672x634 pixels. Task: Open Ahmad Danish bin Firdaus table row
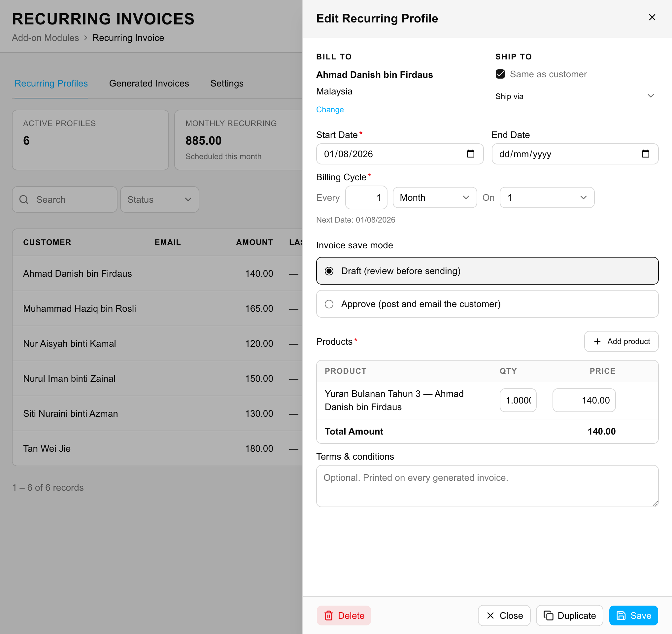[x=157, y=273]
